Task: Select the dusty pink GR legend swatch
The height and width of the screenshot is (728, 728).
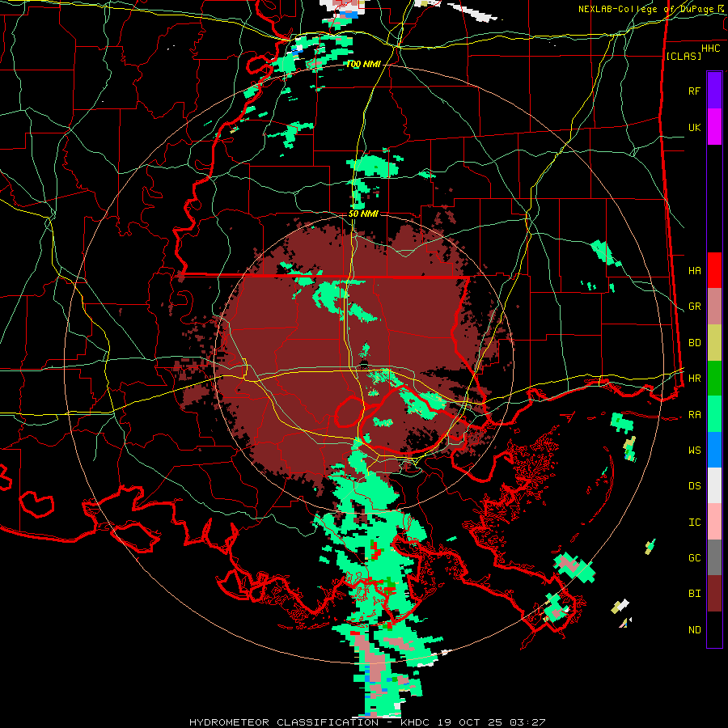Action: [x=714, y=306]
